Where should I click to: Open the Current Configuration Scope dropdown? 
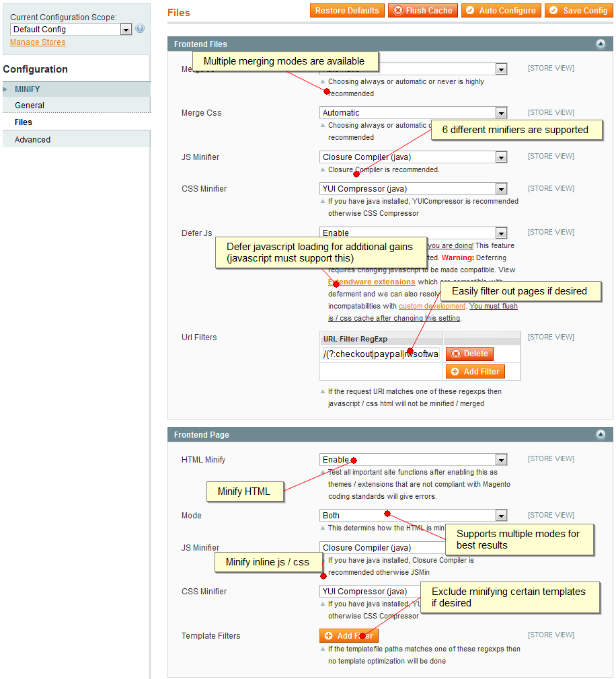[x=71, y=30]
